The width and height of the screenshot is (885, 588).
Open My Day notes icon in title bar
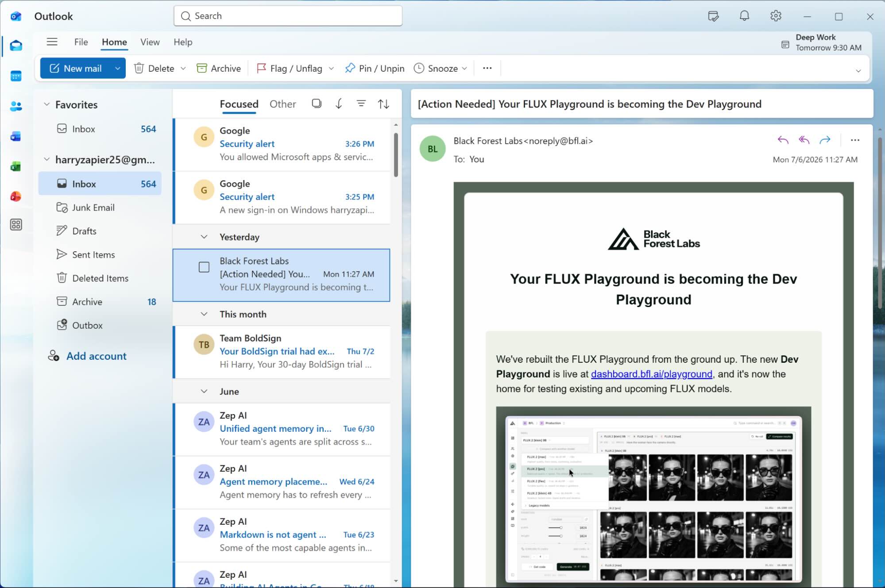tap(713, 16)
